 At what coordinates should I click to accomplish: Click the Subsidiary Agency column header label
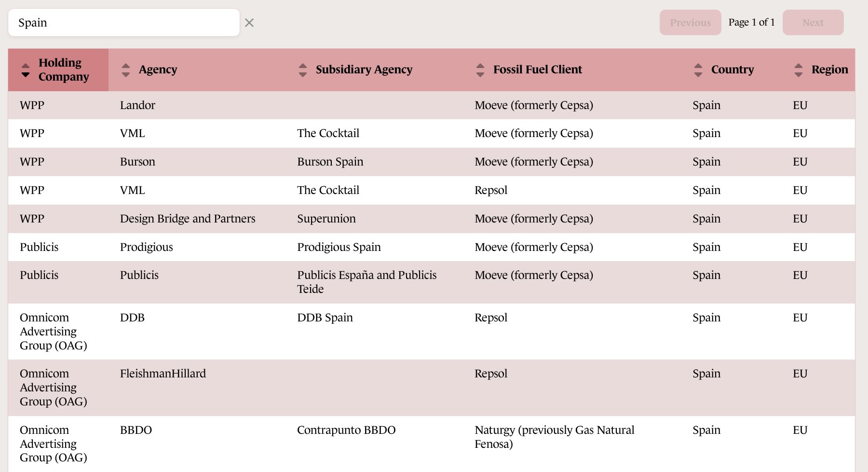(x=364, y=70)
